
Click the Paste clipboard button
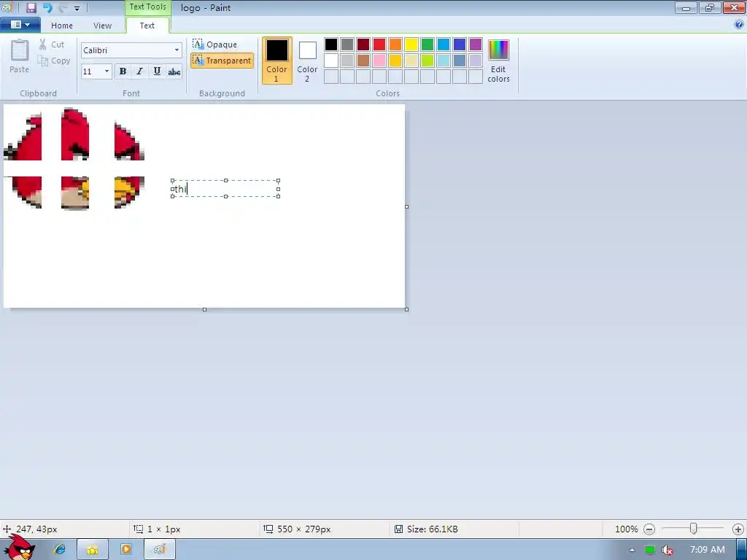(20, 55)
